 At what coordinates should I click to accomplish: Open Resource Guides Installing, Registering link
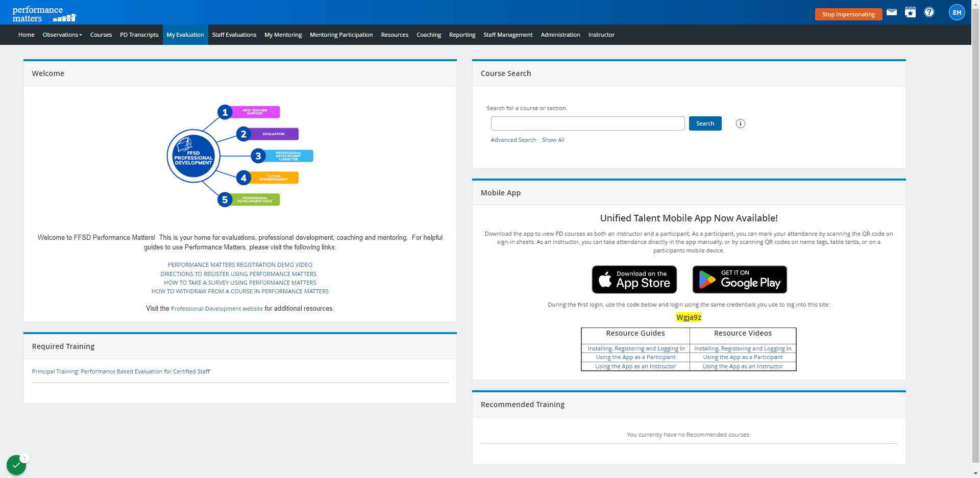636,348
